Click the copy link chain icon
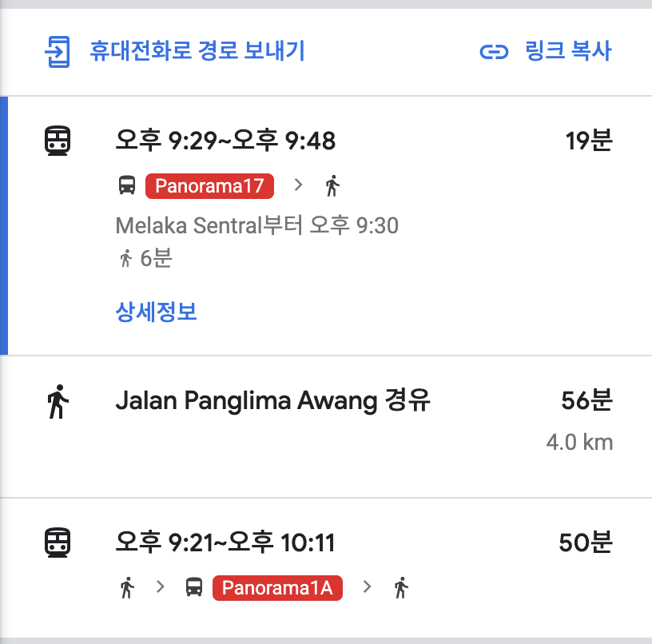Viewport: 652px width, 644px height. (x=495, y=51)
